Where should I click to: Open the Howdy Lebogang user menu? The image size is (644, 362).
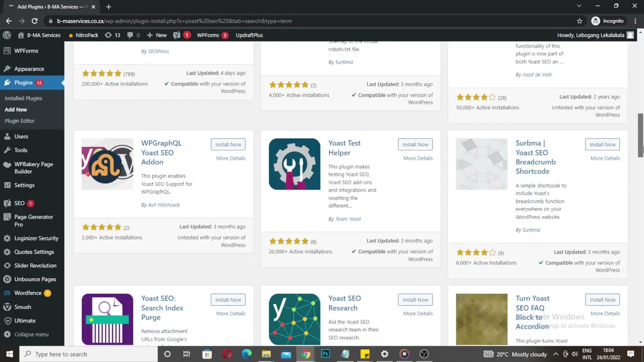pyautogui.click(x=596, y=35)
